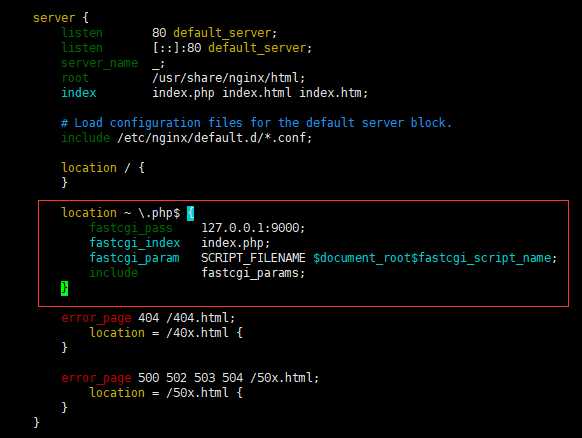This screenshot has height=438, width=582.
Task: Click the final closing brace of server block
Action: 36,423
